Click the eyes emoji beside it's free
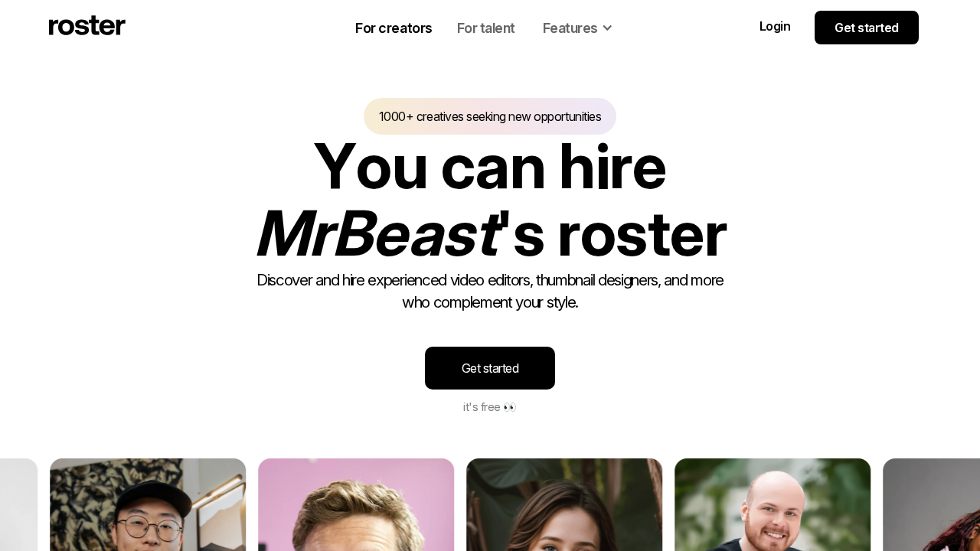This screenshot has width=980, height=551. coord(510,407)
